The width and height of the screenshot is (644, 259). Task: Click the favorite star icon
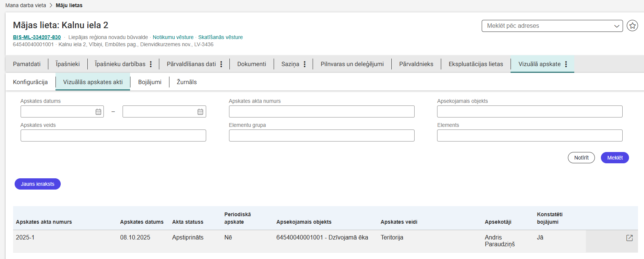coord(632,26)
